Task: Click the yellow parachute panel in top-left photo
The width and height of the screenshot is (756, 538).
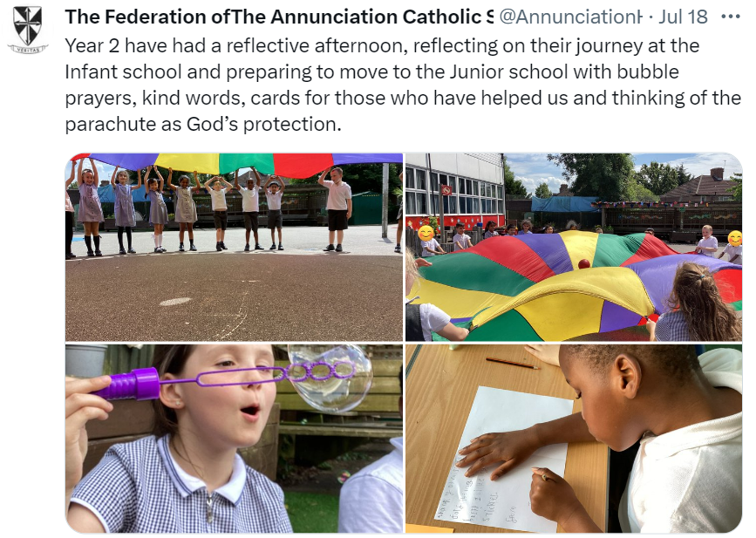Action: pos(187,163)
